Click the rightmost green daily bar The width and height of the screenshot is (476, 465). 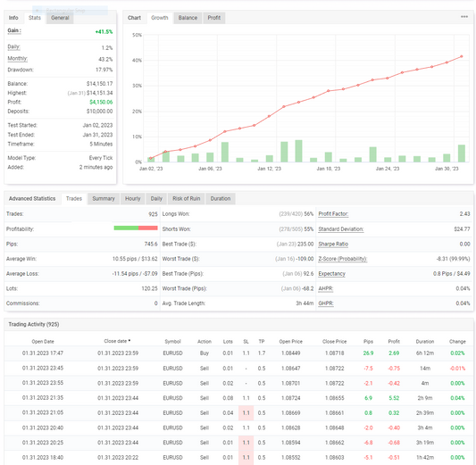click(462, 154)
